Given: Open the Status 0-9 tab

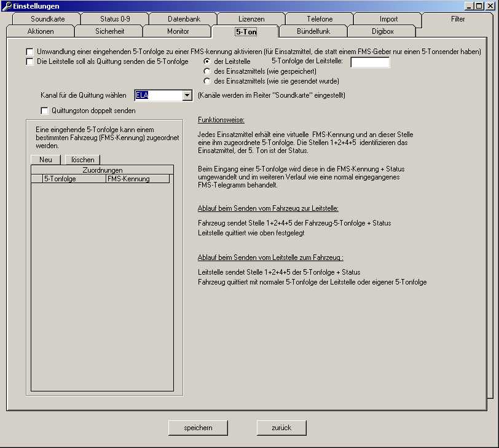Looking at the screenshot, I should coord(115,19).
